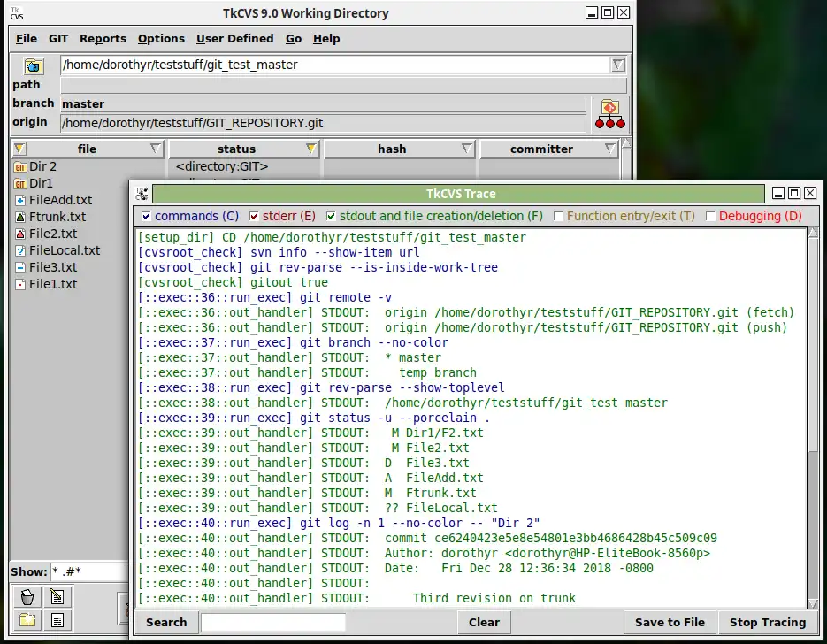Viewport: 827px width, 644px height.
Task: Click Save to File button
Action: tap(670, 623)
